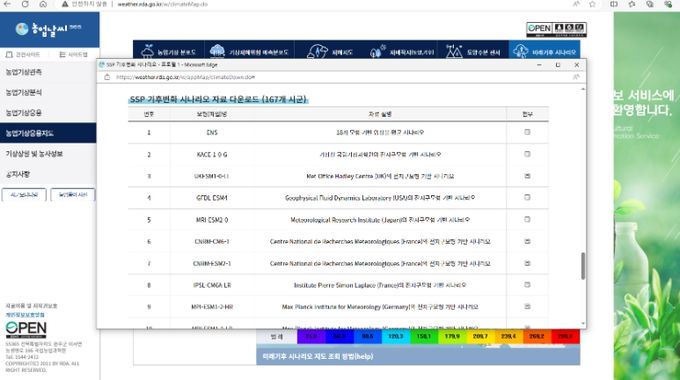Click the green 150.1 legend color swatch
Image resolution: width=680 pixels, height=380 pixels.
pyautogui.click(x=424, y=336)
